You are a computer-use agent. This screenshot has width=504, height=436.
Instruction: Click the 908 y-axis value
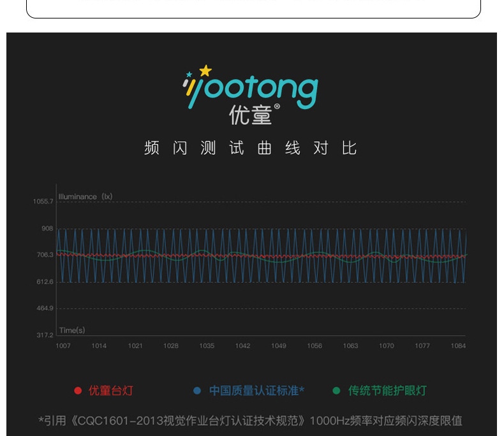pyautogui.click(x=47, y=228)
